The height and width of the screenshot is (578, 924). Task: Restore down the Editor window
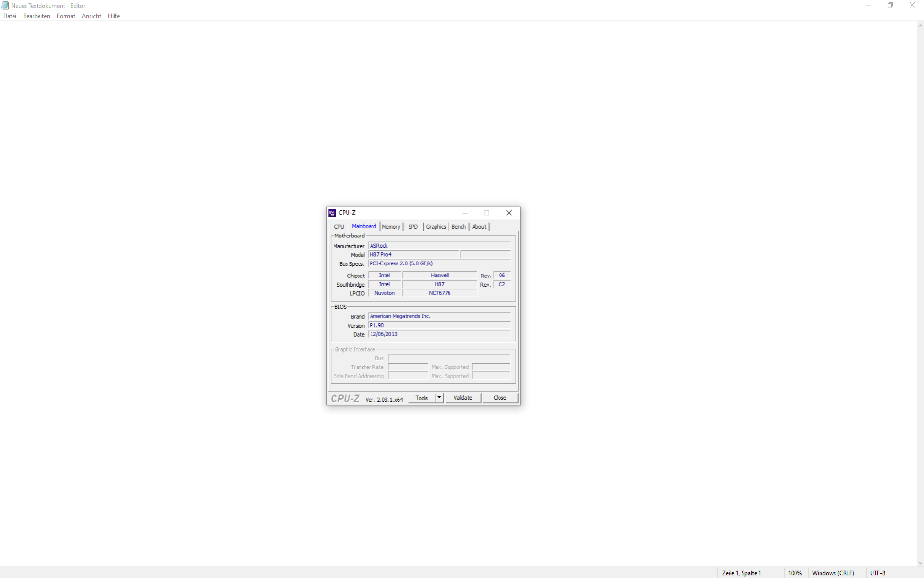point(890,5)
